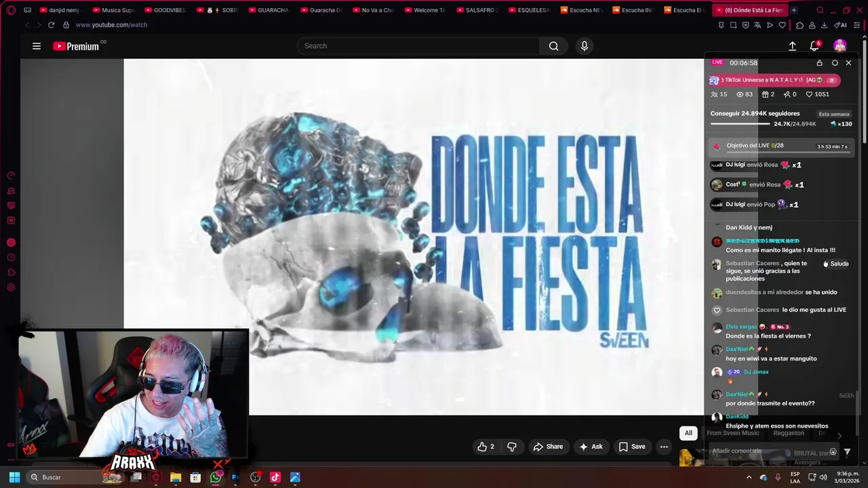Click the YouTube search input field
868x488 pixels.
[x=418, y=46]
